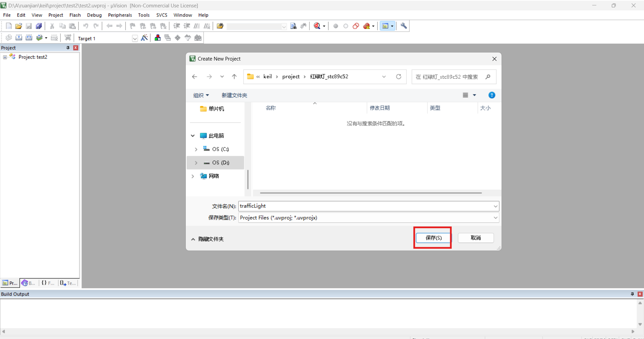Click the back arrow in dialog
The width and height of the screenshot is (644, 339).
point(195,77)
